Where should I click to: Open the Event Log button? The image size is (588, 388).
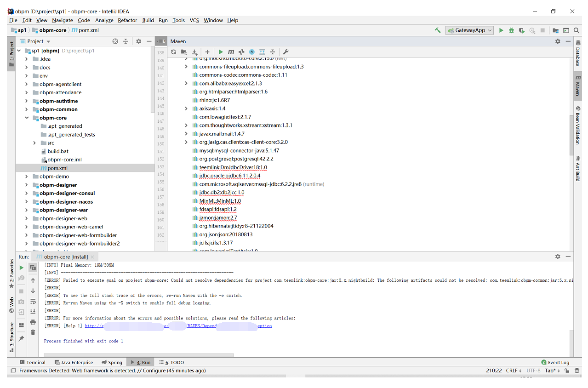point(555,362)
